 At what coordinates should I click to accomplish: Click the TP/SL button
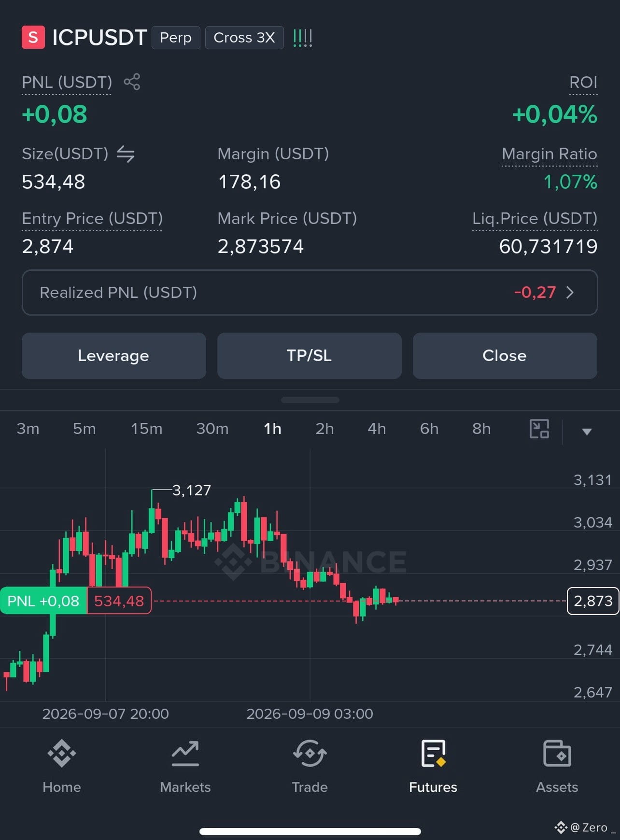tap(310, 356)
